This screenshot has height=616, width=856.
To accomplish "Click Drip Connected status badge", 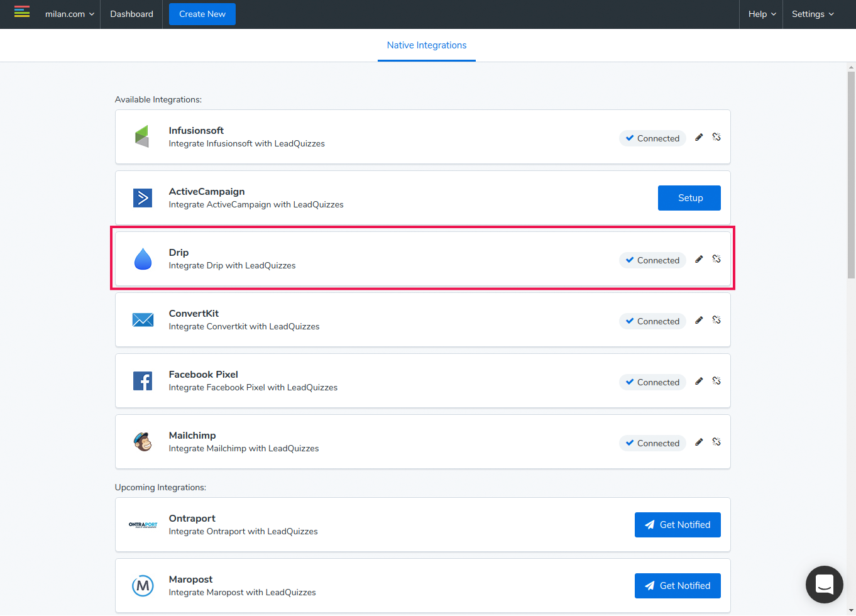I will [x=652, y=260].
